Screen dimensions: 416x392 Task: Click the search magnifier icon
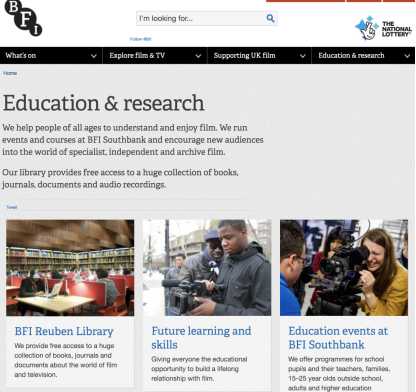(270, 18)
